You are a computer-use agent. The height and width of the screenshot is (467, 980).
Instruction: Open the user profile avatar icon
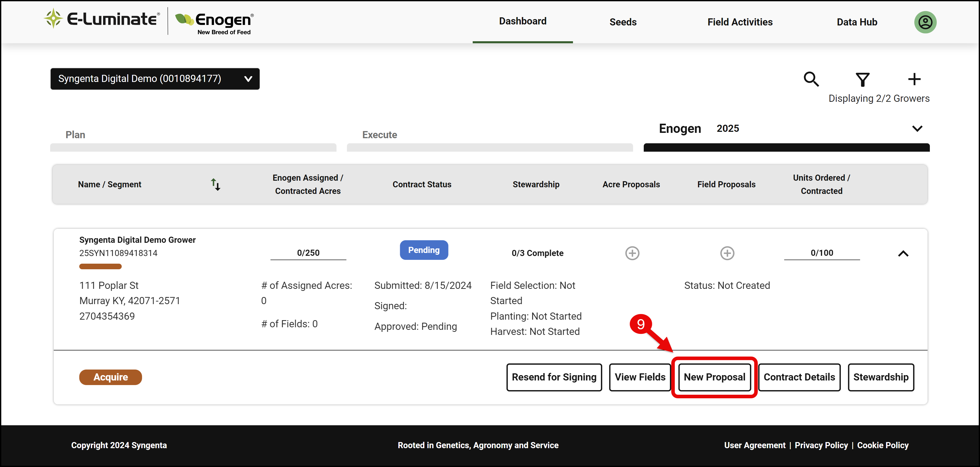pyautogui.click(x=925, y=22)
